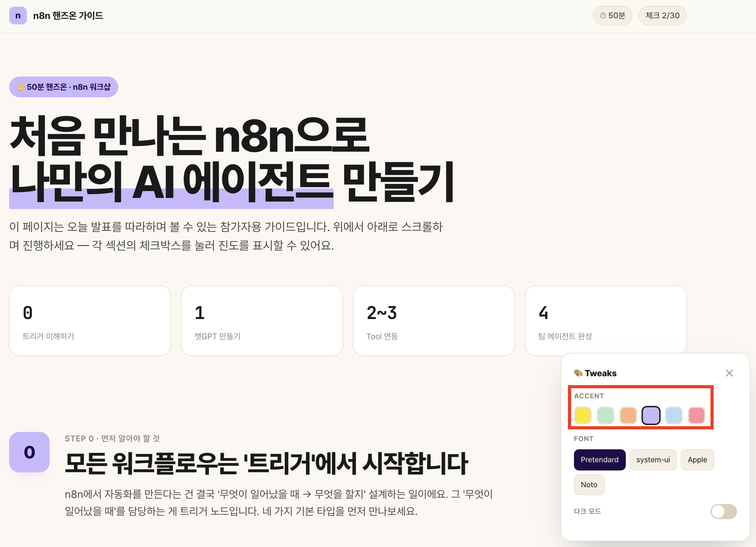Choose the Apple font option
This screenshot has width=756, height=547.
(x=697, y=460)
